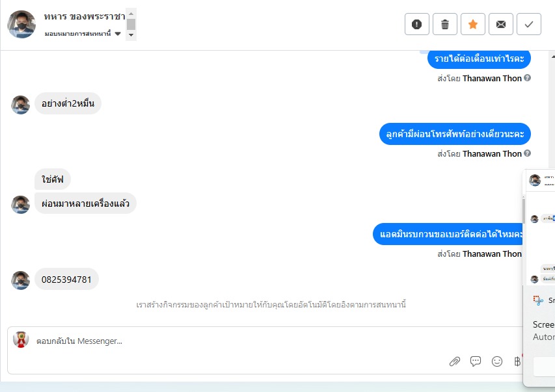Mark conversation as done with checkmark
The width and height of the screenshot is (555, 392).
[529, 24]
